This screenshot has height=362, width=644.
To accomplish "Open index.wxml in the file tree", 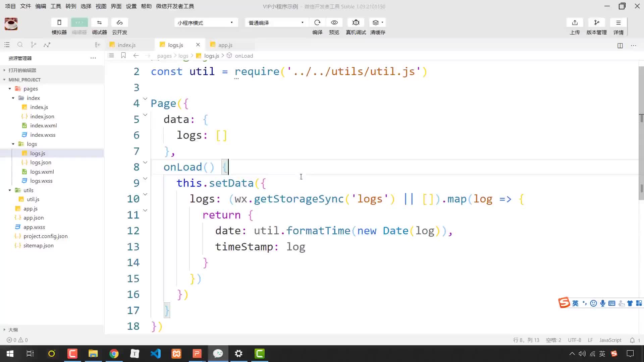I will pyautogui.click(x=44, y=125).
